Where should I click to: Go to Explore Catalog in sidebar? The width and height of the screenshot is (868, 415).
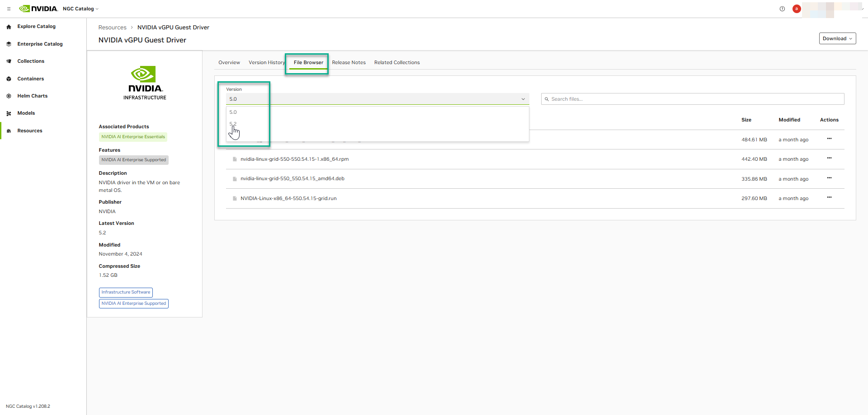pyautogui.click(x=37, y=27)
